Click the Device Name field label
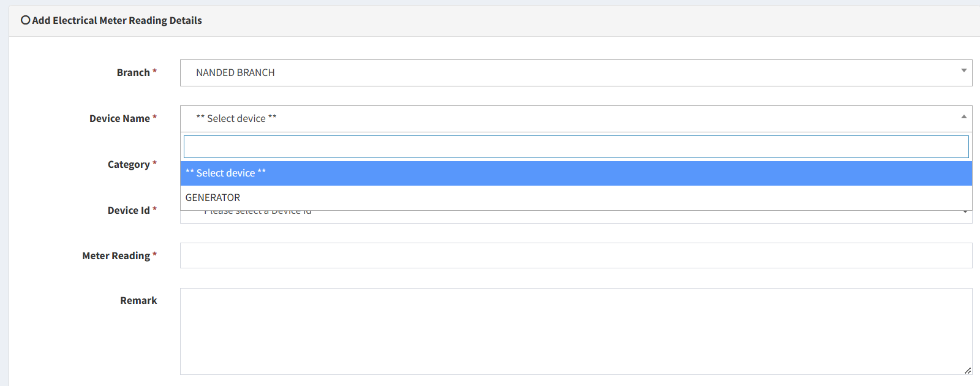This screenshot has width=980, height=386. click(x=119, y=118)
